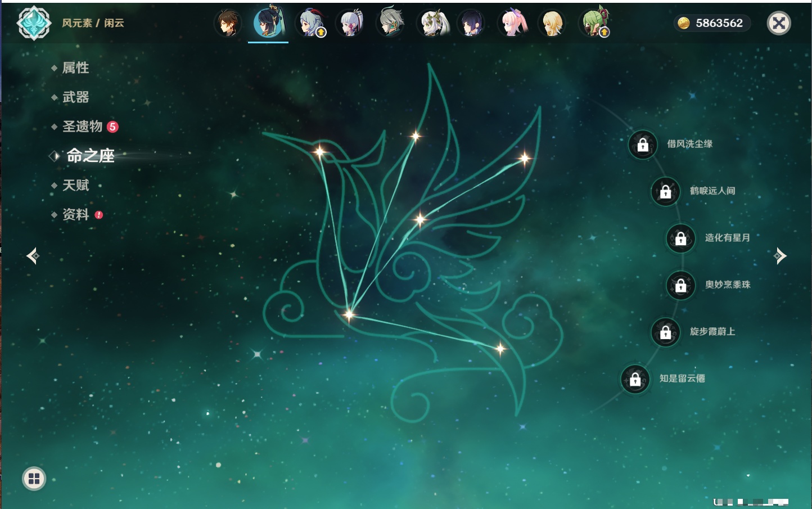Open constellation label 旋步霞蔚上
812x509 pixels.
pos(713,331)
